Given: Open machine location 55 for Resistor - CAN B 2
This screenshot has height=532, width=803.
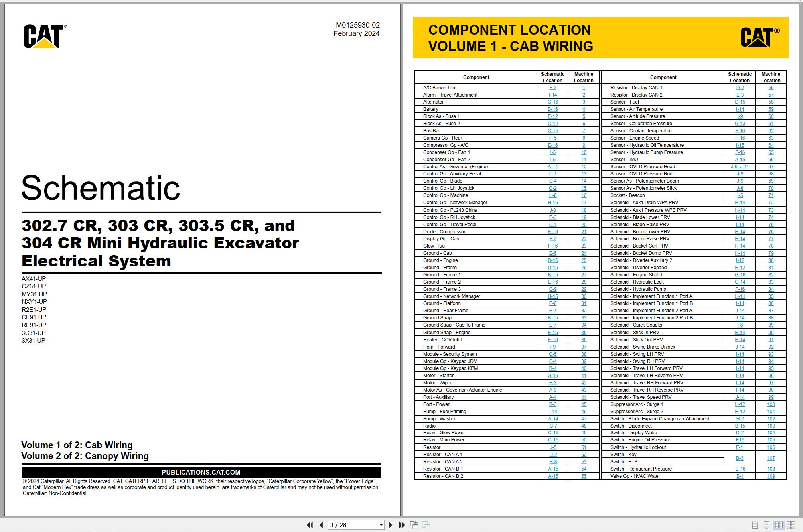Looking at the screenshot, I should (584, 476).
